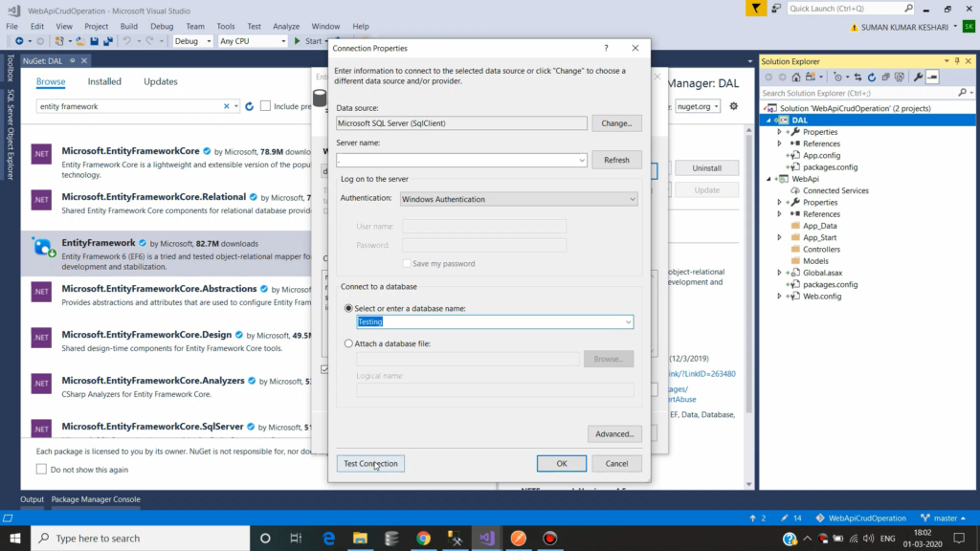
Task: Open the database name dropdown arrow
Action: tap(628, 321)
